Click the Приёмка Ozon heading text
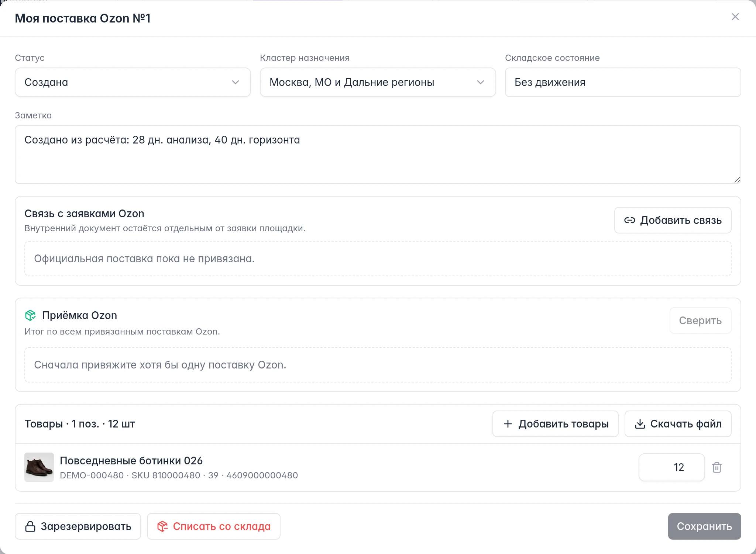 click(79, 315)
